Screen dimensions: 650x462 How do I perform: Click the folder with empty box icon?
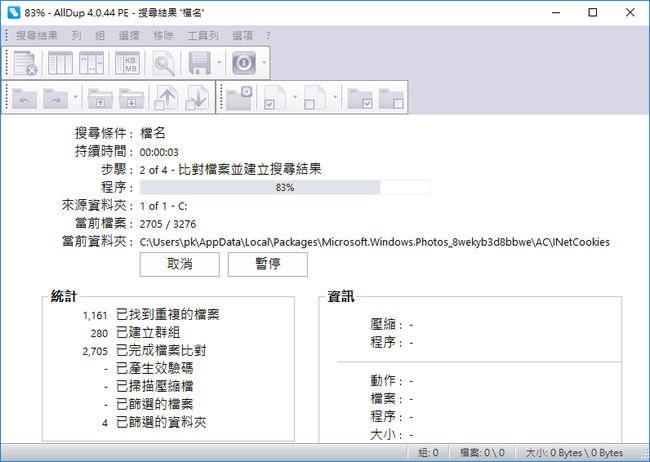[391, 98]
